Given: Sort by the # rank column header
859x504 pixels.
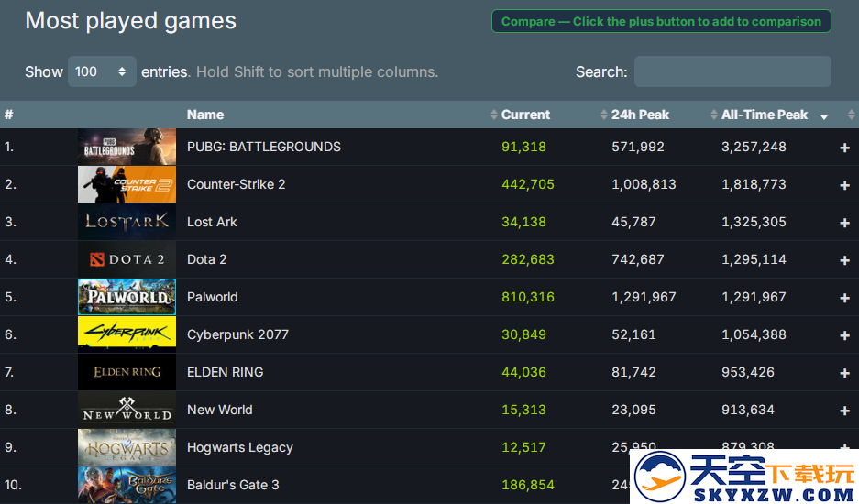Looking at the screenshot, I should (x=9, y=115).
